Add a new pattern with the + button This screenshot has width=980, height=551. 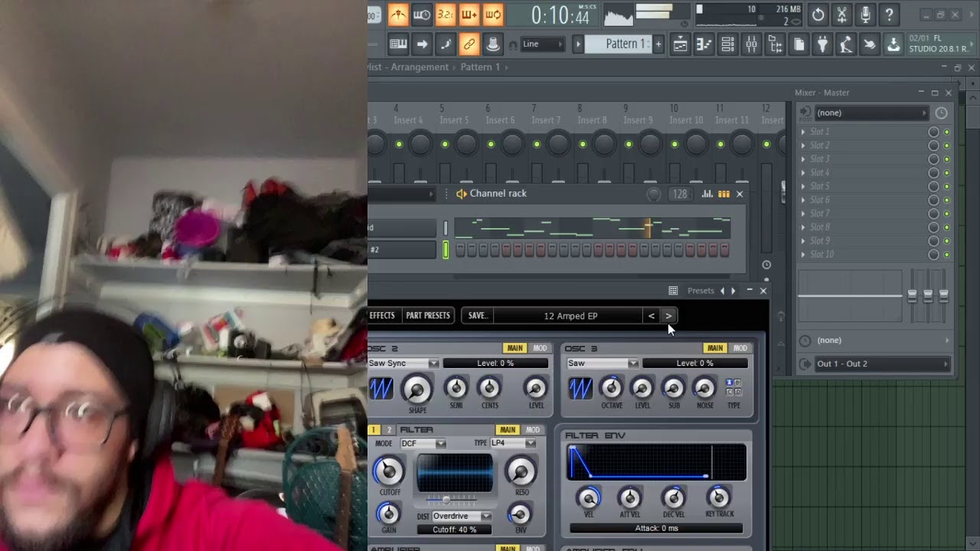click(658, 44)
